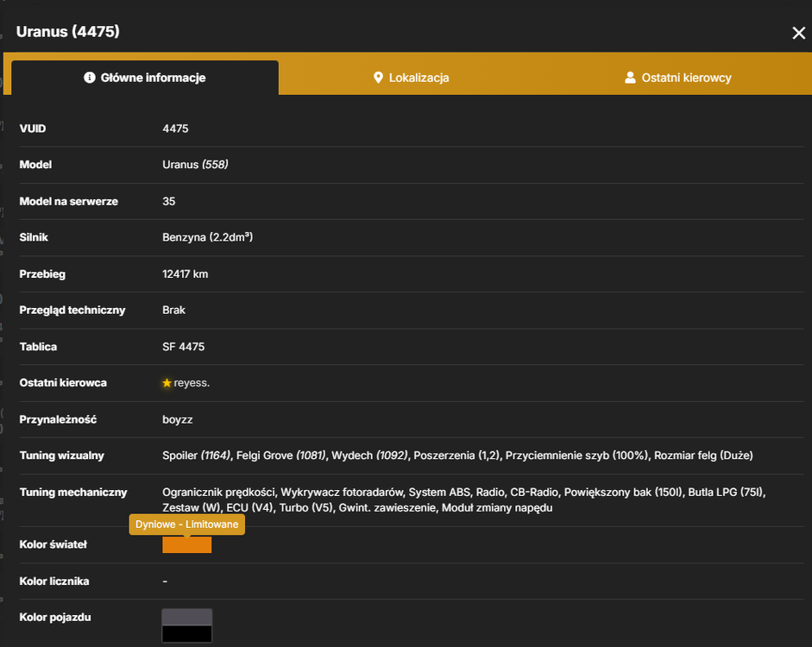
Task: Click the Rozmiar felg (Duże) entry
Action: pos(703,455)
